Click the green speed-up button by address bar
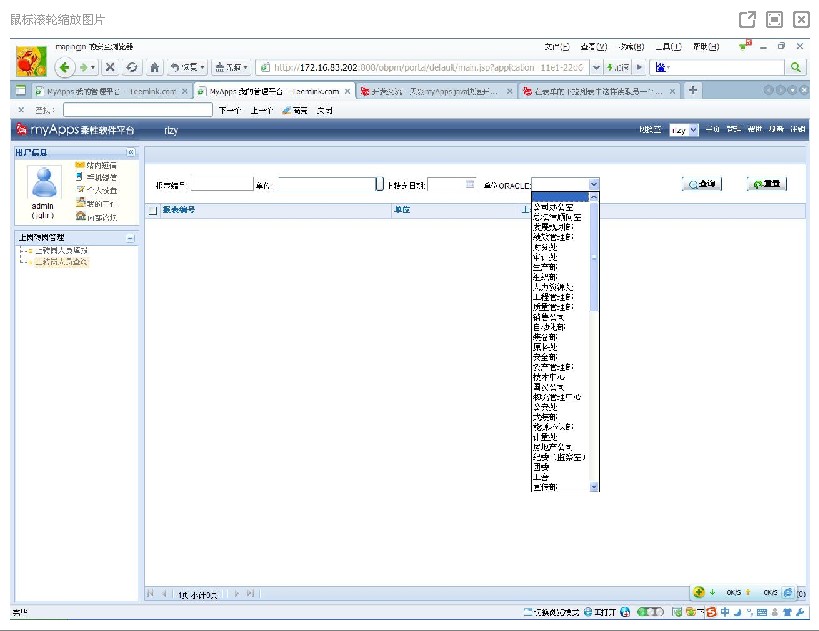 click(x=617, y=67)
